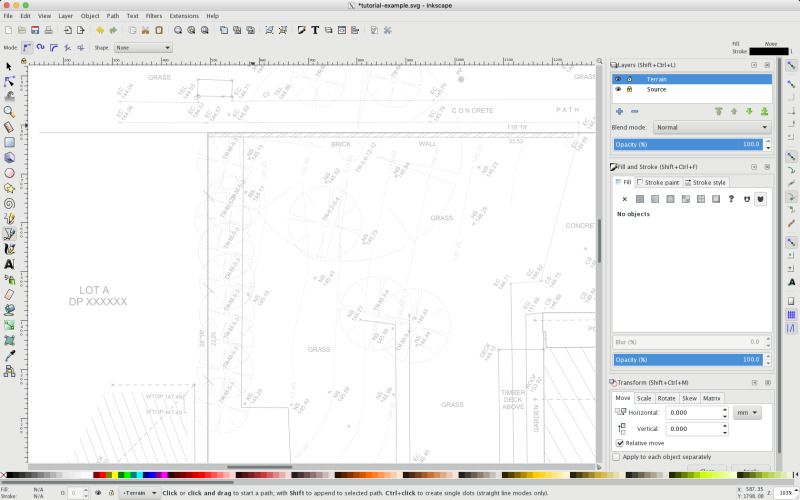Click the No paint X button
The image size is (800, 500).
point(624,199)
